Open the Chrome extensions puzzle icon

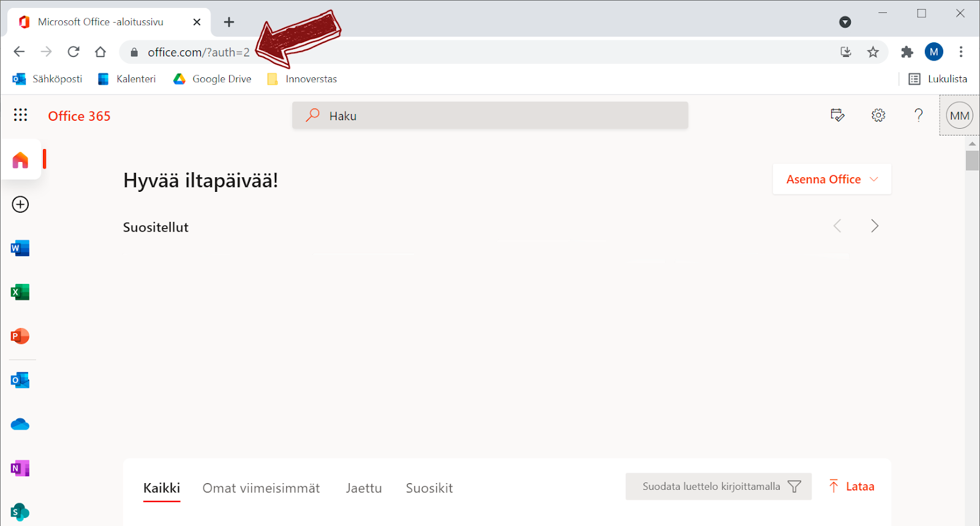[x=907, y=52]
